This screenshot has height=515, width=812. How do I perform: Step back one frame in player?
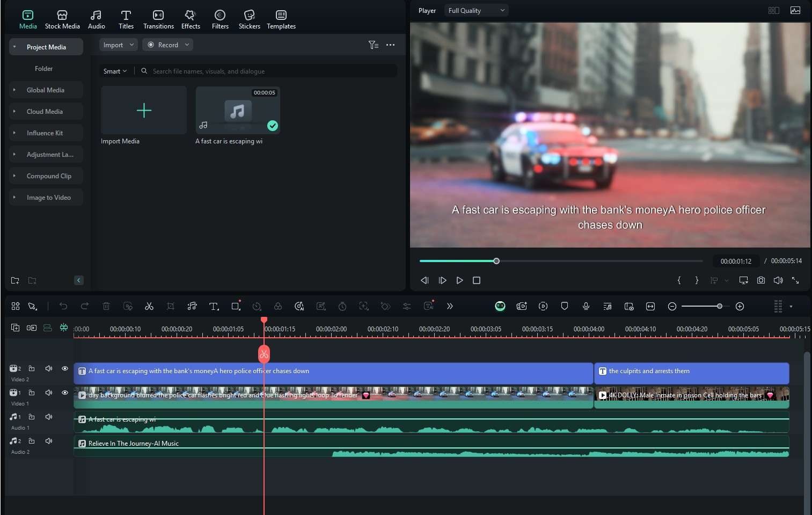425,280
